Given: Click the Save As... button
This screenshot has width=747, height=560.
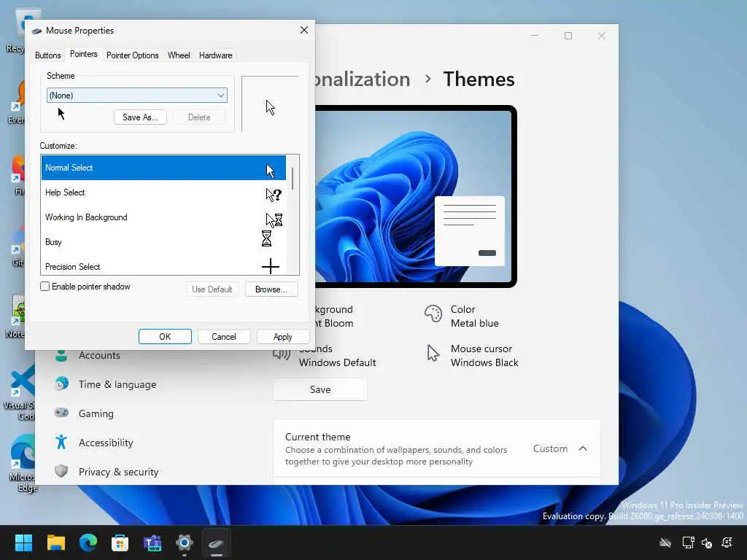Looking at the screenshot, I should tap(140, 117).
